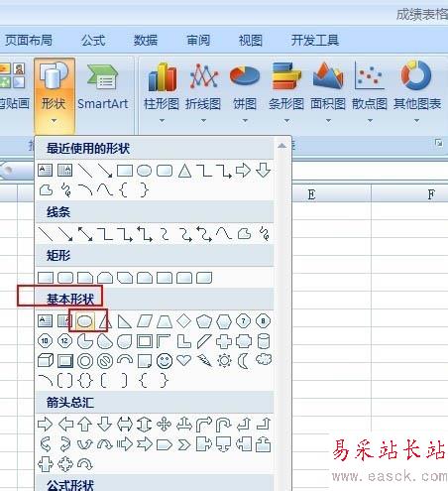Insert the Smiley Face shape
The width and height of the screenshot is (448, 491).
(165, 361)
